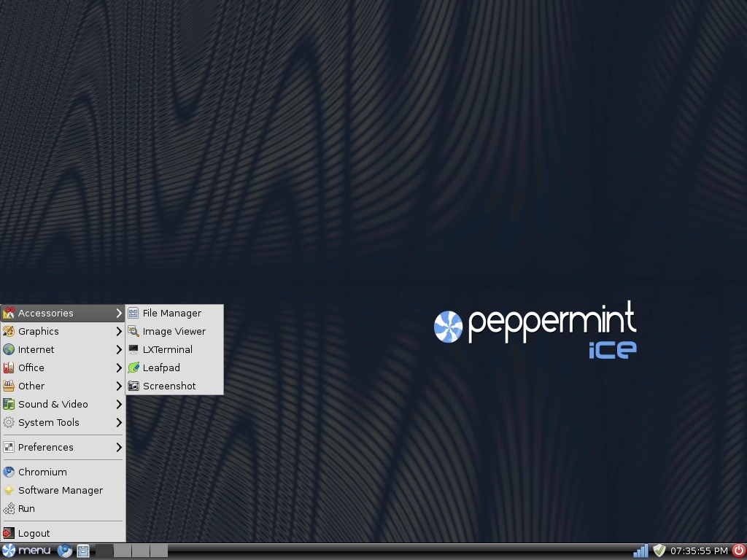Open File Manager from Accessories submenu
Viewport: 747px width, 560px height.
pos(174,313)
